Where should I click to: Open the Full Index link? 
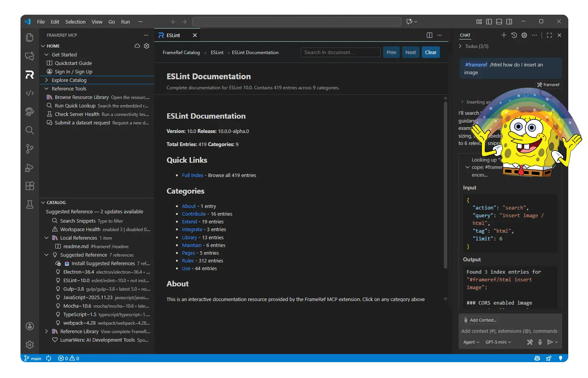[x=193, y=175]
